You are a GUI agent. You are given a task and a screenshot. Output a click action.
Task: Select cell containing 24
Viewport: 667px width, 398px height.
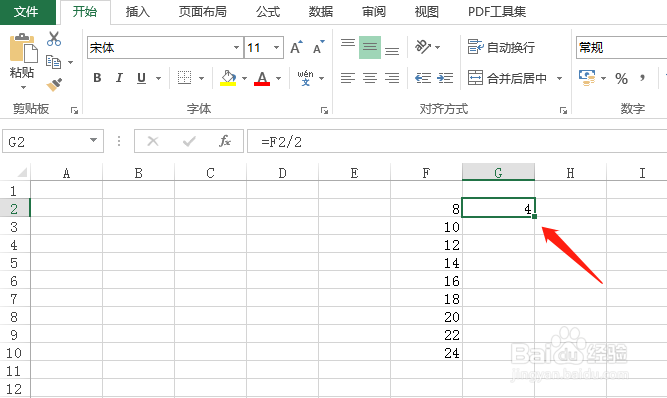coord(426,353)
